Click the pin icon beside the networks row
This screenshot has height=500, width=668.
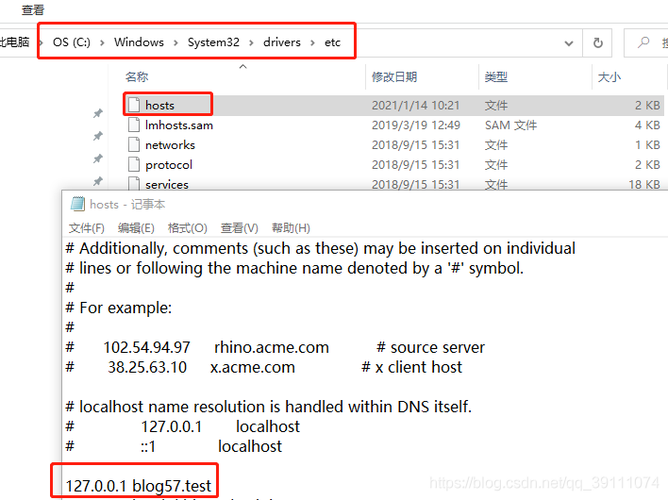pyautogui.click(x=98, y=158)
